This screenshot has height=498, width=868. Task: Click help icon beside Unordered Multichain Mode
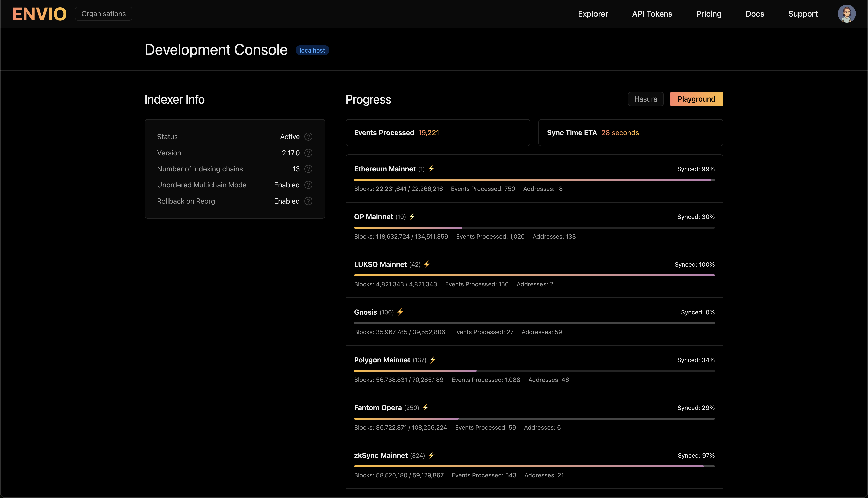click(308, 185)
